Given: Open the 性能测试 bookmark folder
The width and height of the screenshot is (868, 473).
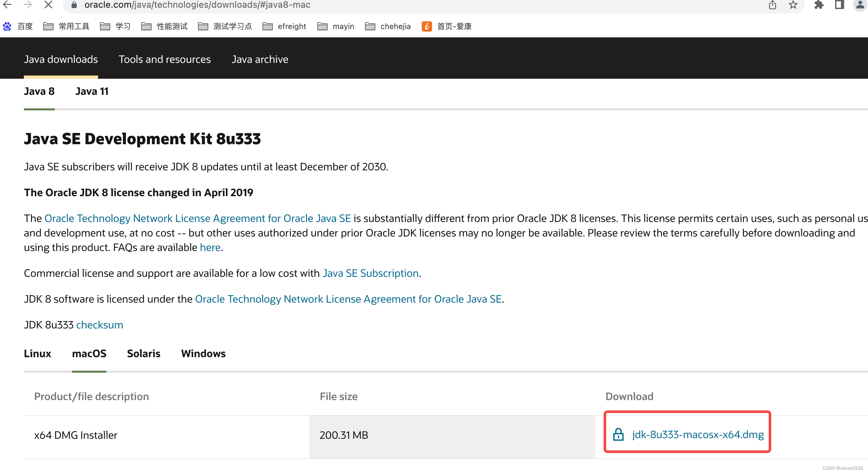Looking at the screenshot, I should pos(164,26).
